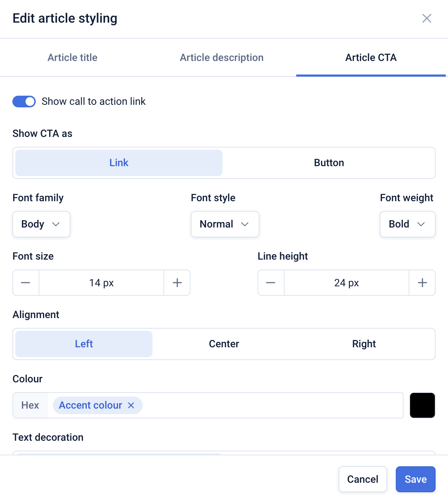Open the Font style Normal dropdown
This screenshot has height=501, width=448.
click(x=225, y=224)
